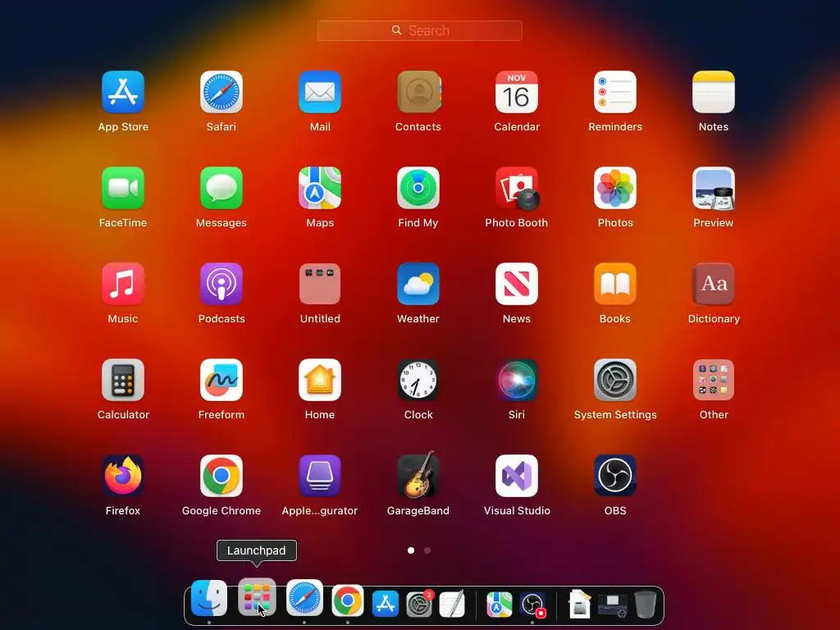840x630 pixels.
Task: Launch the Reminders app
Action: click(x=615, y=92)
